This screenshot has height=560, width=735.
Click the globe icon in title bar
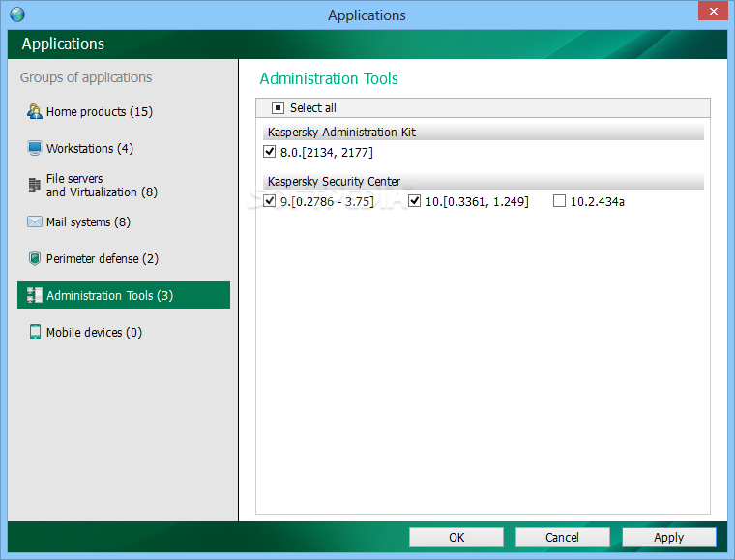(17, 15)
